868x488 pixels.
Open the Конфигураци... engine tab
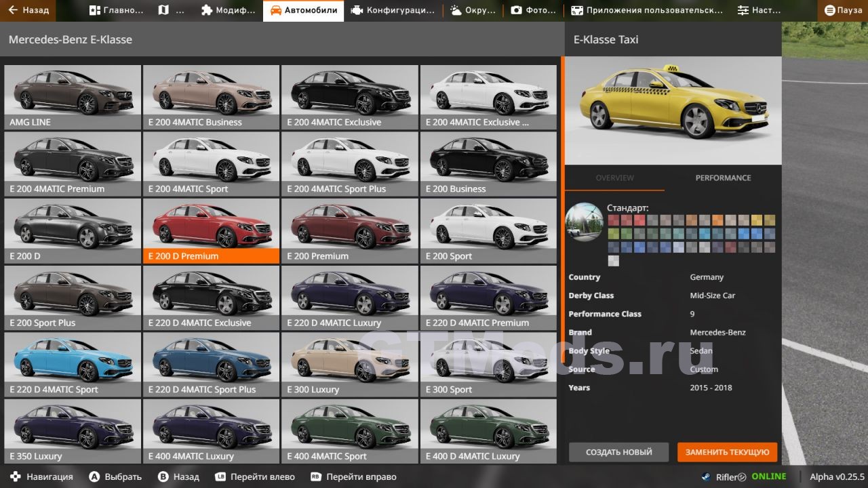pyautogui.click(x=393, y=10)
